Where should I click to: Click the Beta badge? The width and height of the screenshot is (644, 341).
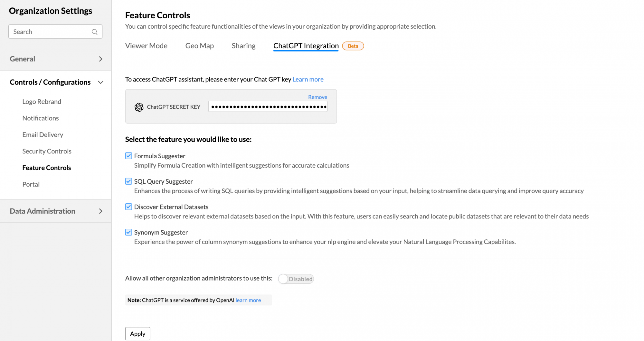coord(353,46)
